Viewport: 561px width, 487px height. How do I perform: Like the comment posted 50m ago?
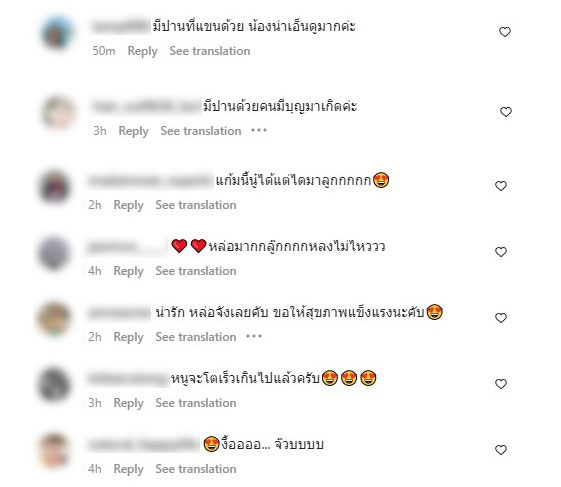coord(505,32)
